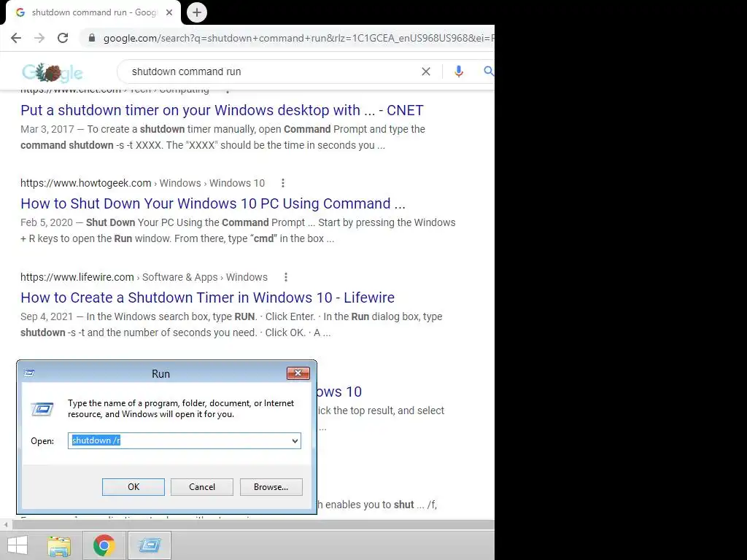
Task: Select the 'shutdown command run' tab
Action: click(94, 12)
